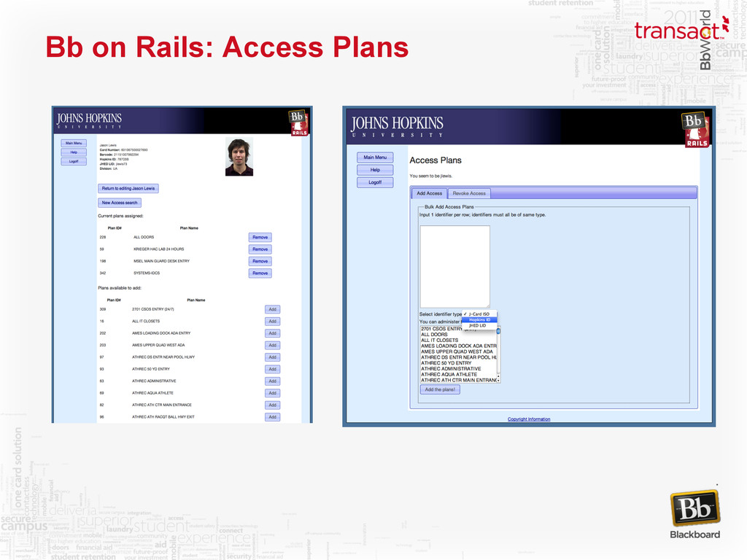This screenshot has height=560, width=747.
Task: Open Main Menu in Access Plans window
Action: tap(375, 157)
